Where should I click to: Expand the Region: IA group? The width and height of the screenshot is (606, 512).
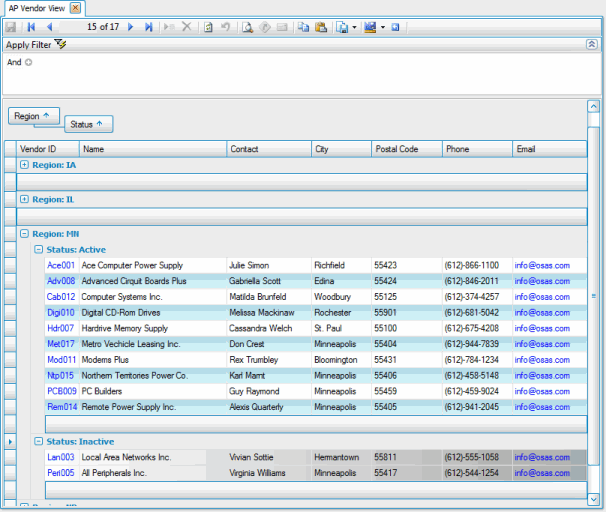click(x=25, y=165)
